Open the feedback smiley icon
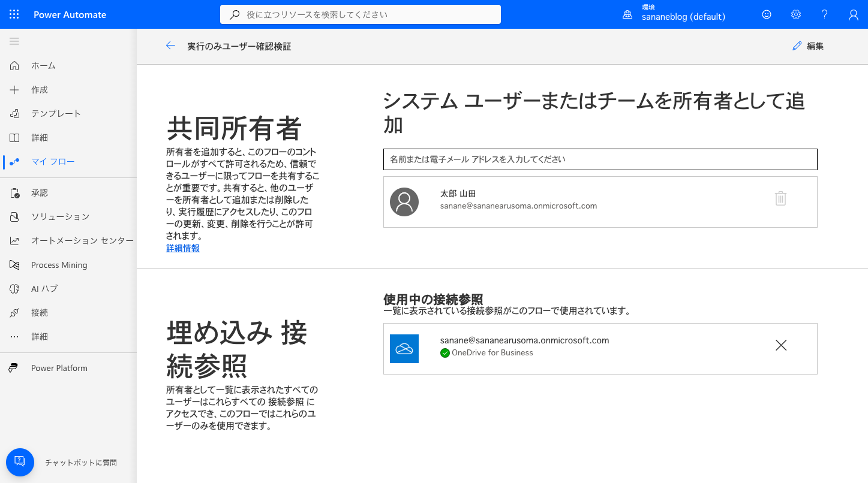The width and height of the screenshot is (868, 483). [x=767, y=14]
